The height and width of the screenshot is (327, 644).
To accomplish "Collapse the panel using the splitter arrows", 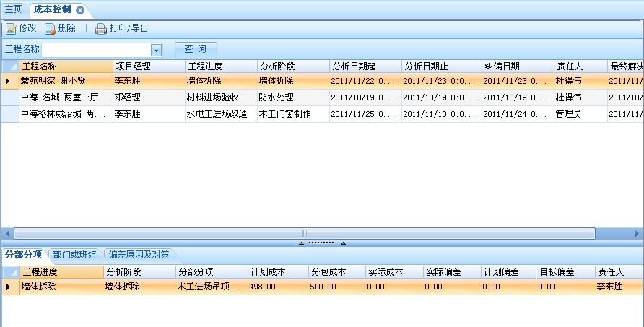I will coord(322,243).
